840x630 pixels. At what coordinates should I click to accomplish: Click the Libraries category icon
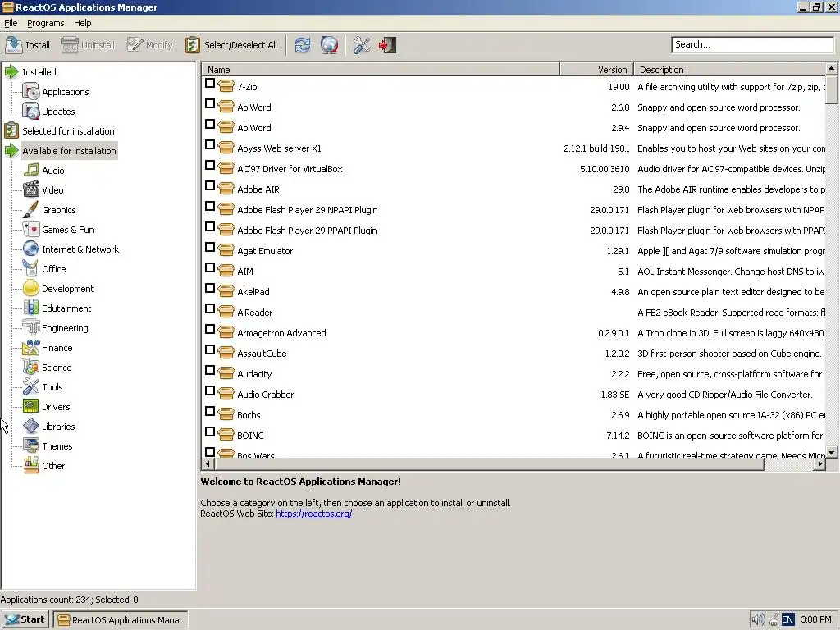[31, 427]
